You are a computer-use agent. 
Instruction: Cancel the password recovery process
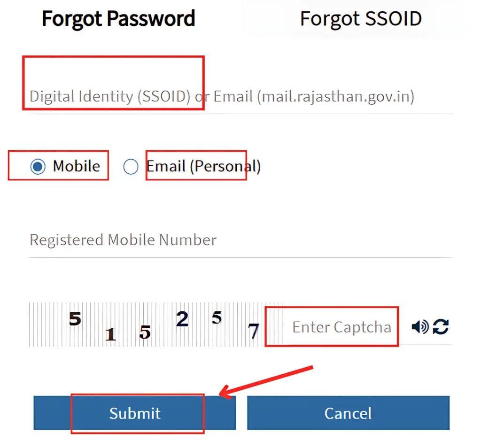[348, 413]
